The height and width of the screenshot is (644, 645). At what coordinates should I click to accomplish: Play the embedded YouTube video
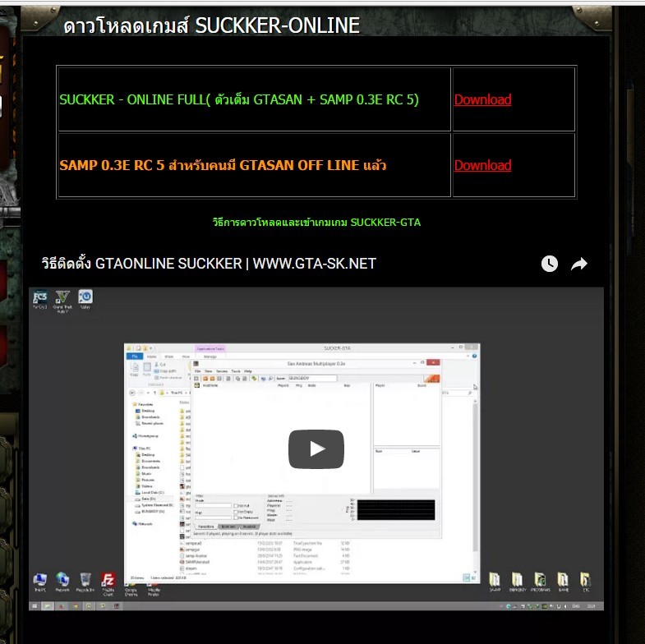316,449
